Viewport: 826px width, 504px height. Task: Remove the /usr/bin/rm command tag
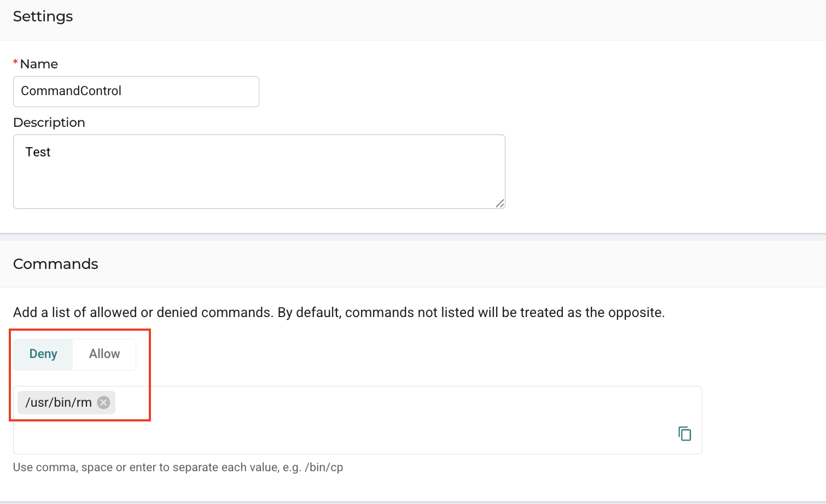(103, 403)
